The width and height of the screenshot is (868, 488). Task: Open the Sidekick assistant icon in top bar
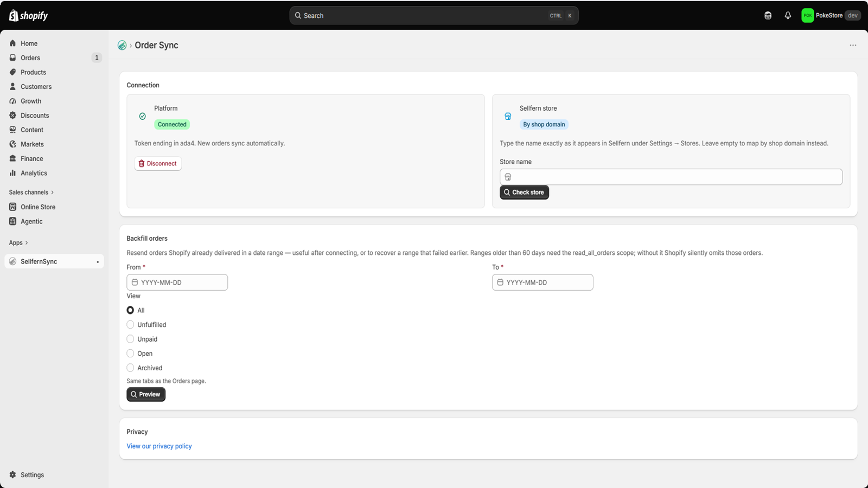(x=768, y=16)
